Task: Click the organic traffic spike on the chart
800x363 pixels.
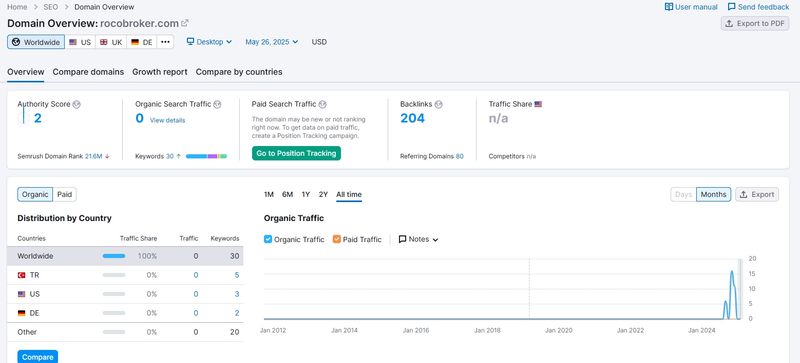Action: 732,295
